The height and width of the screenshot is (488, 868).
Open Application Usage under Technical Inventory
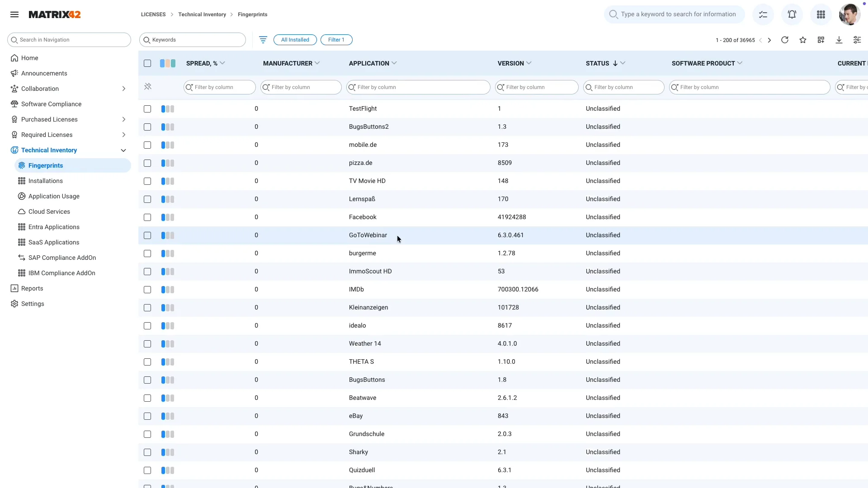coord(54,196)
